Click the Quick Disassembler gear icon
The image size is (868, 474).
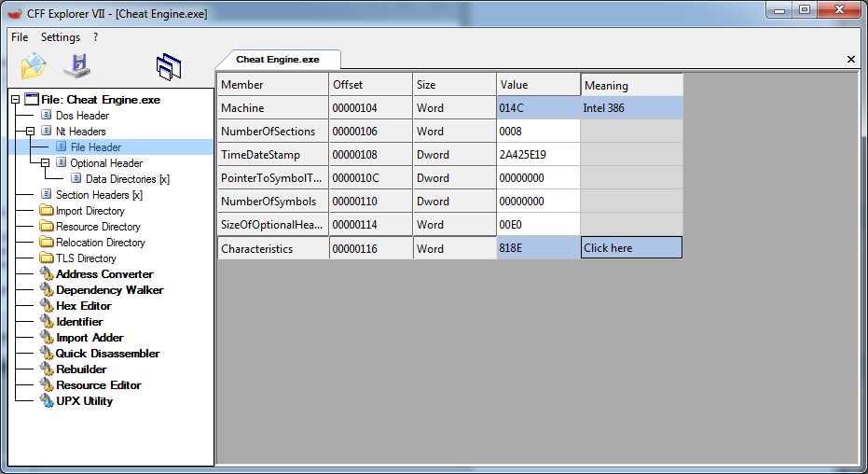click(47, 353)
